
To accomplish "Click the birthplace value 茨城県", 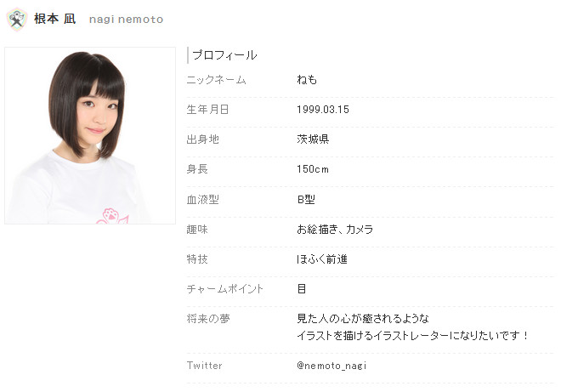I will click(x=313, y=139).
